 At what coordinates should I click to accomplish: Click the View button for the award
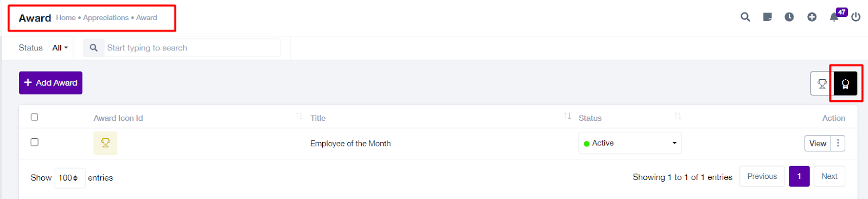(x=818, y=143)
